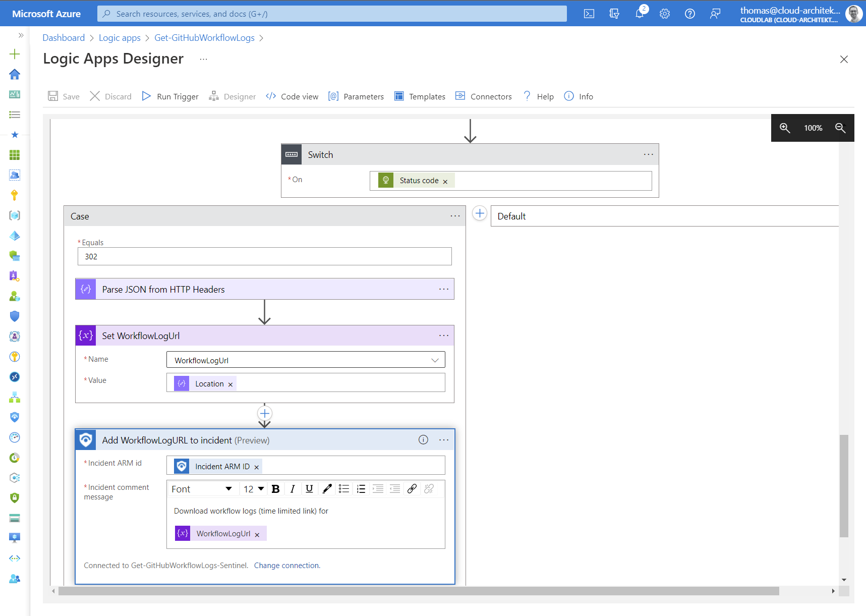Open the Set WorkflowLogUrl ellipsis menu
The width and height of the screenshot is (866, 616).
click(443, 335)
